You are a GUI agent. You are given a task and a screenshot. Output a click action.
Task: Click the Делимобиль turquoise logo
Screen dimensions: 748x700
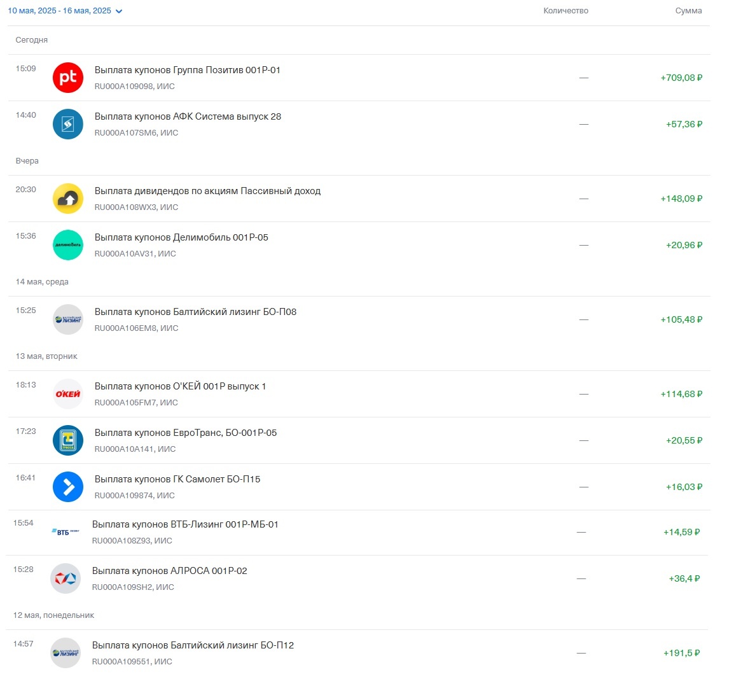67,245
